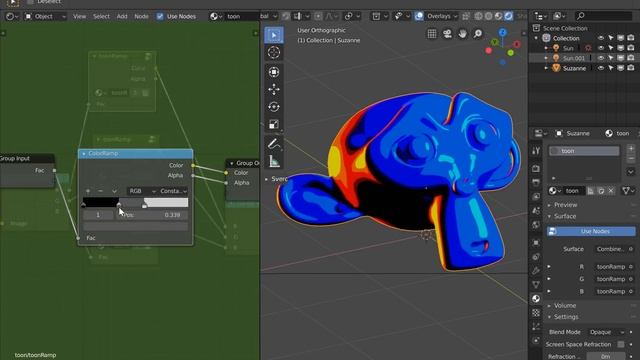Viewport: 640px width, 360px height.
Task: Open the Constant interpolation dropdown in ColorRamp
Action: coord(173,191)
